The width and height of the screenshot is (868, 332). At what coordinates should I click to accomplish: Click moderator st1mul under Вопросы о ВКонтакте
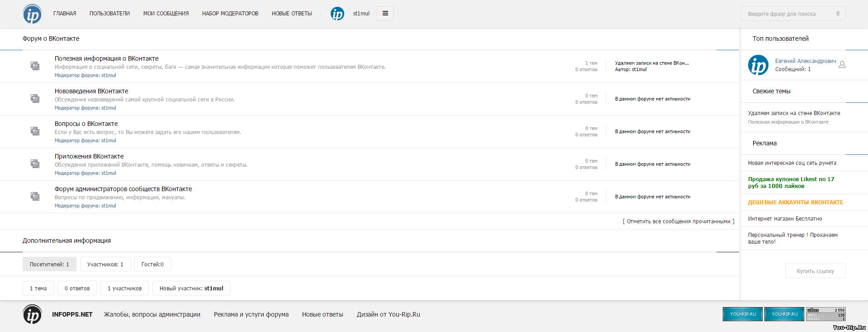pos(109,140)
